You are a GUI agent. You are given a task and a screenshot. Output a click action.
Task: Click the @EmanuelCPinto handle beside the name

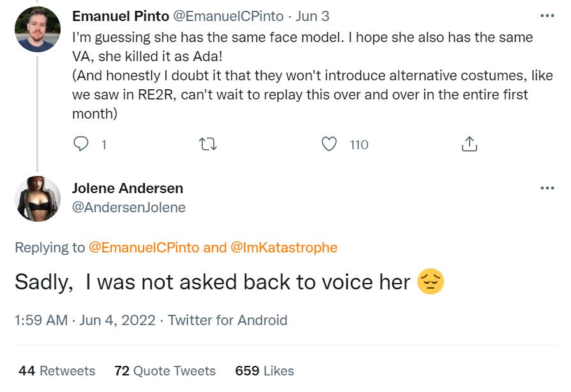pyautogui.click(x=228, y=15)
